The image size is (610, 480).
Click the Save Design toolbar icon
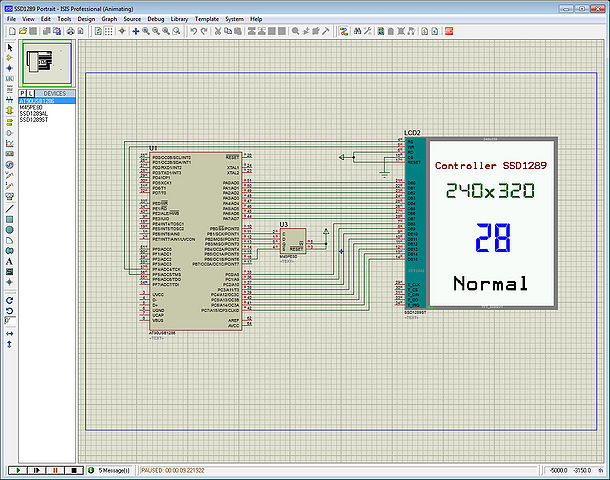tap(33, 31)
